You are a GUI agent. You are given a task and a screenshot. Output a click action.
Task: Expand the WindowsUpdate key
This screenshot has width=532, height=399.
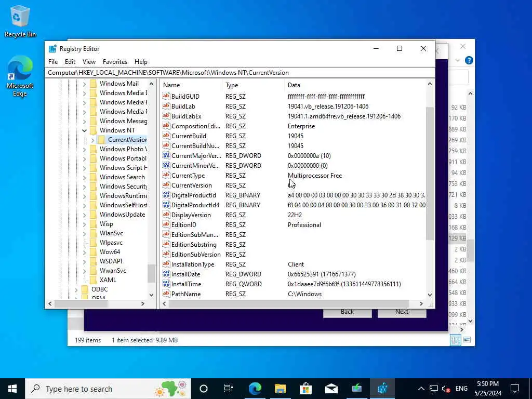(x=84, y=215)
